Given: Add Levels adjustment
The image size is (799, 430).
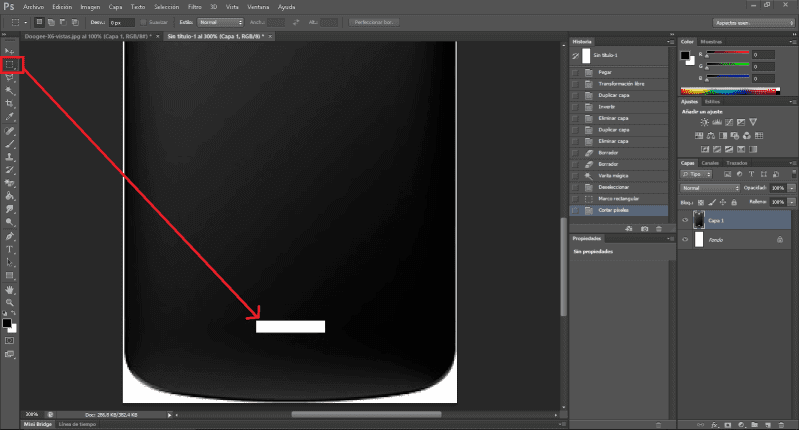Looking at the screenshot, I should 716,122.
